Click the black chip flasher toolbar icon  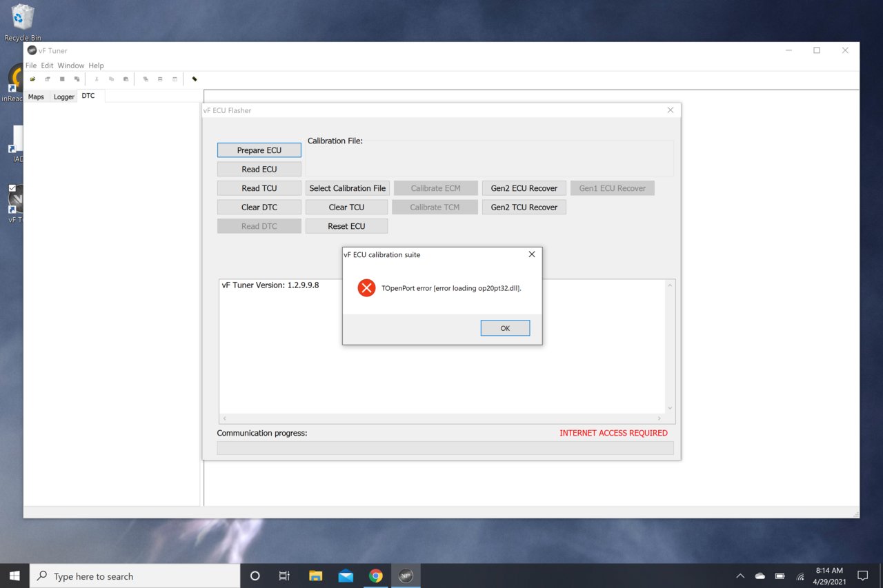tap(195, 79)
